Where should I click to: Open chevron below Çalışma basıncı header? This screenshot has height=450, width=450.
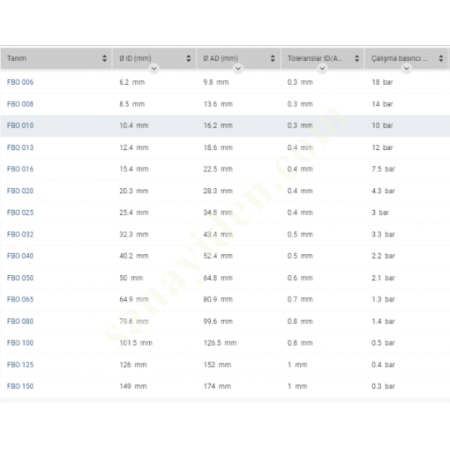click(406, 68)
